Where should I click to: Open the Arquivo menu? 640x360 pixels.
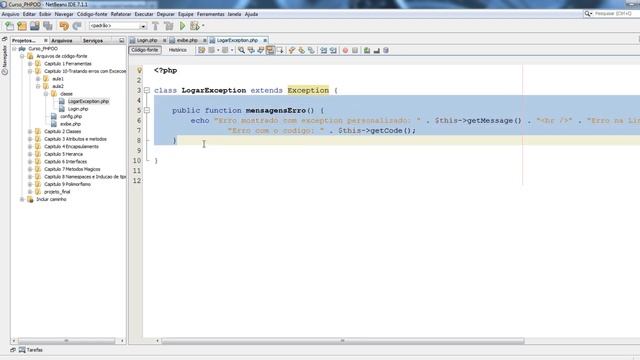pyautogui.click(x=10, y=14)
